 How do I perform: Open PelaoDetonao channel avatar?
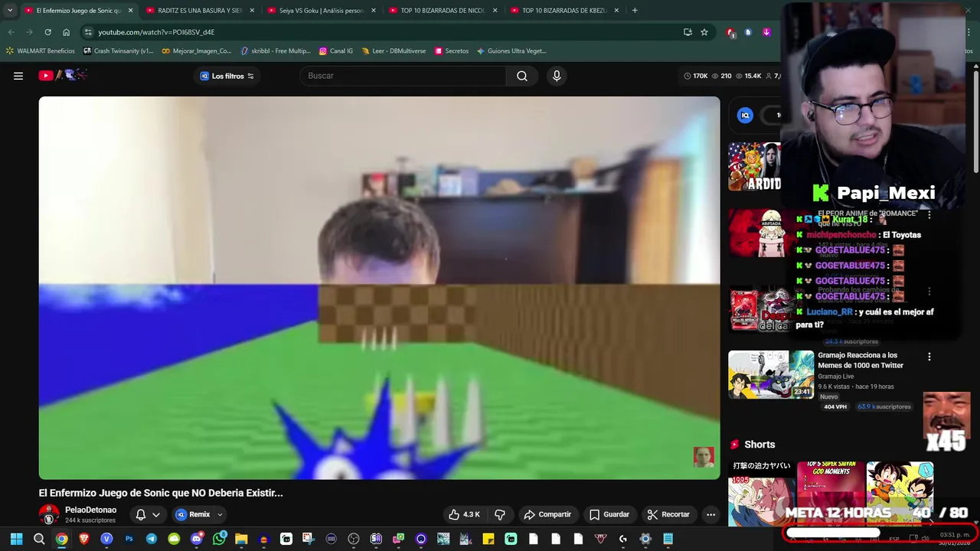[49, 514]
